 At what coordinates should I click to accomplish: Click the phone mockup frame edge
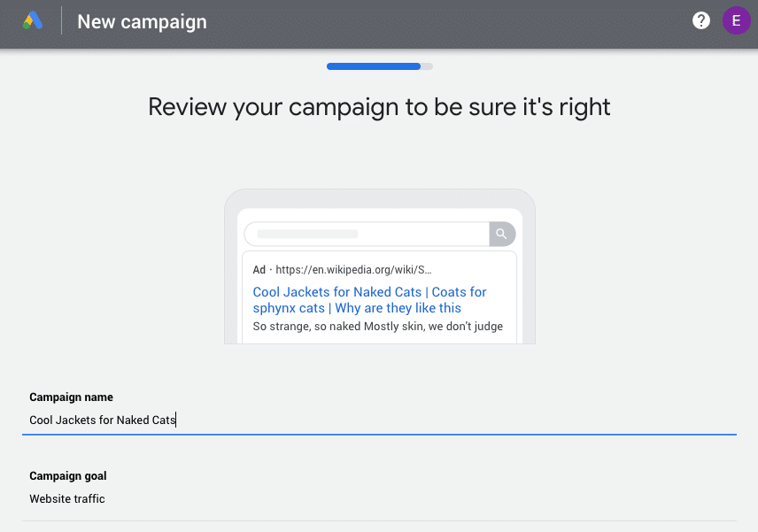click(230, 266)
